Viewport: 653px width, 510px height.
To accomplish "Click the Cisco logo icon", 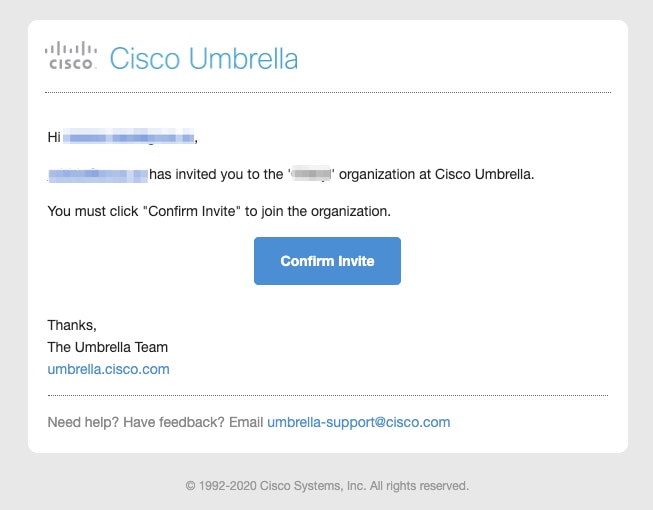I will [x=72, y=56].
